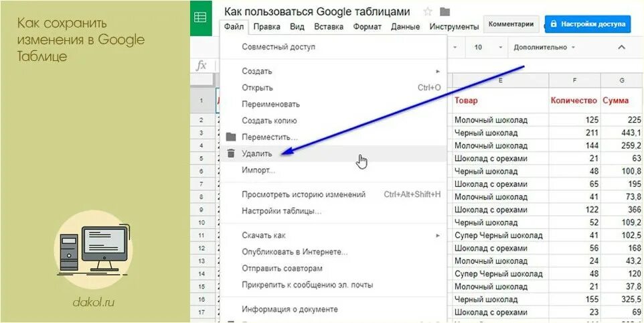The height and width of the screenshot is (323, 644).
Task: Click the trash icon next to Удалить
Action: point(231,153)
